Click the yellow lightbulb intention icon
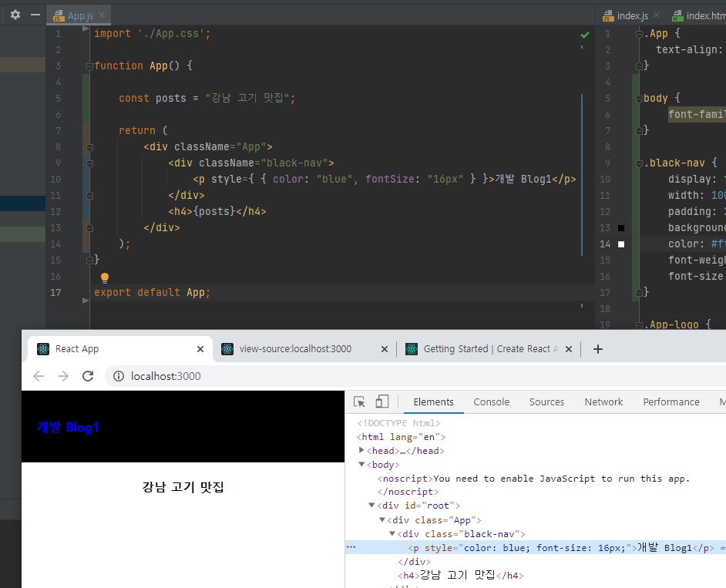This screenshot has height=588, width=726. [x=105, y=277]
